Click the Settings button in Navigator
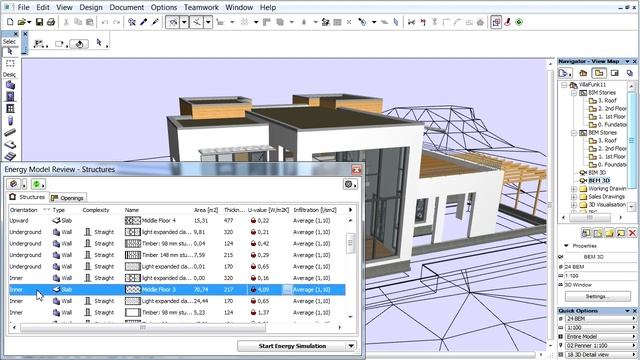640x360 pixels. click(598, 296)
